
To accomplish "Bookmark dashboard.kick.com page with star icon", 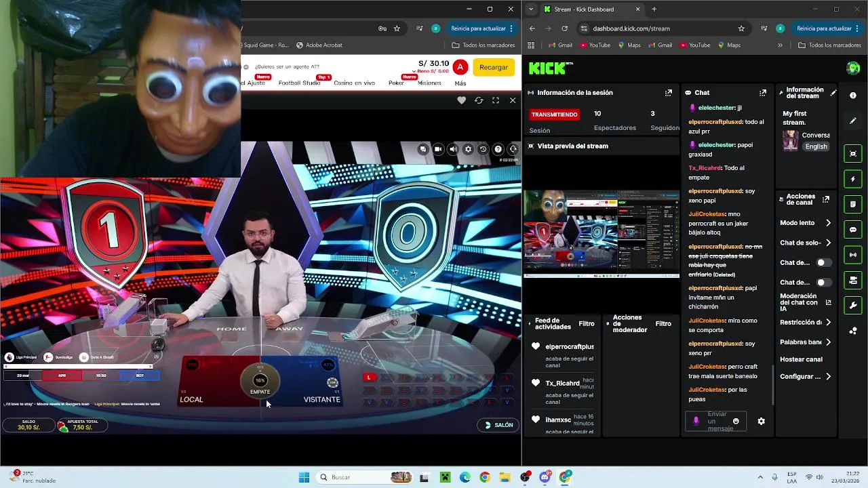I will click(x=741, y=28).
